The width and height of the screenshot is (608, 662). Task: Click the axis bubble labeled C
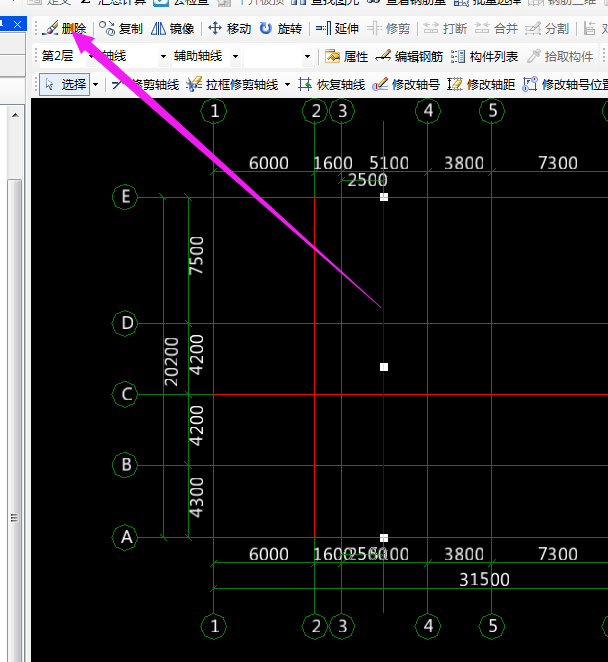point(125,394)
